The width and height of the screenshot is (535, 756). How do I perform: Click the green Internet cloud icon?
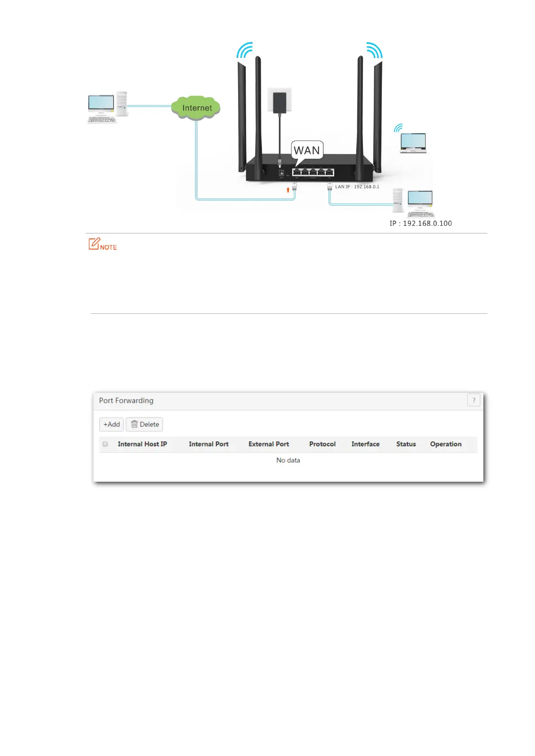click(196, 108)
